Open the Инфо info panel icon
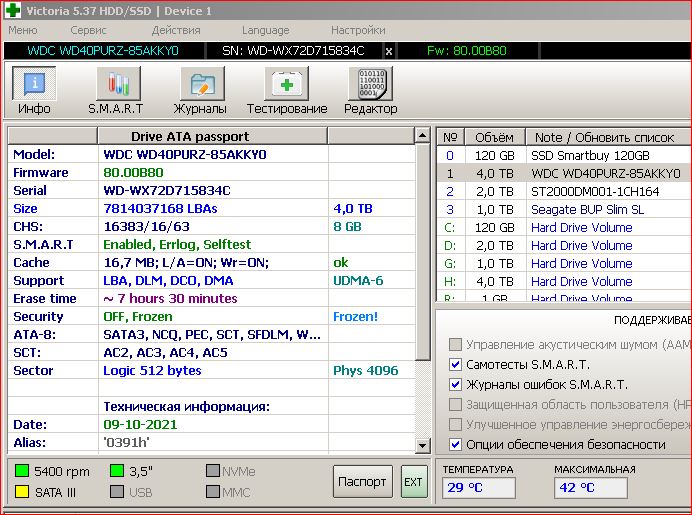The width and height of the screenshot is (692, 515). (x=34, y=83)
